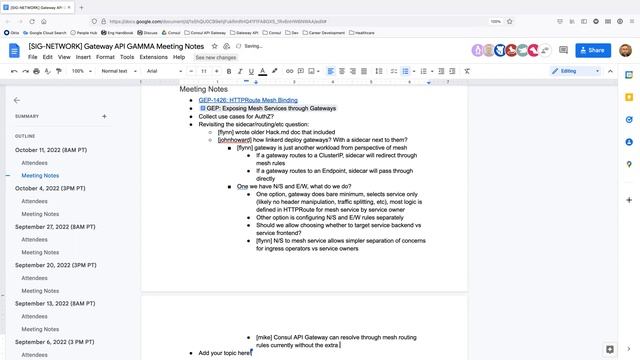640x360 pixels.
Task: Open Google Keep side panel icon
Action: tap(629, 97)
